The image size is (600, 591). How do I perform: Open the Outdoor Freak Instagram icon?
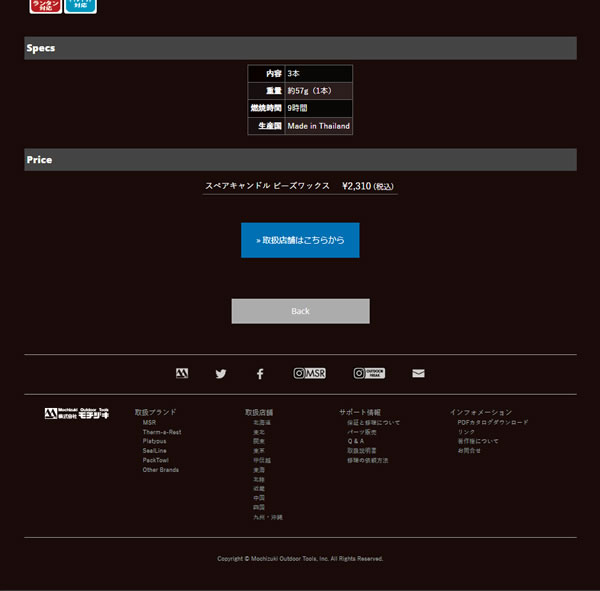[369, 373]
